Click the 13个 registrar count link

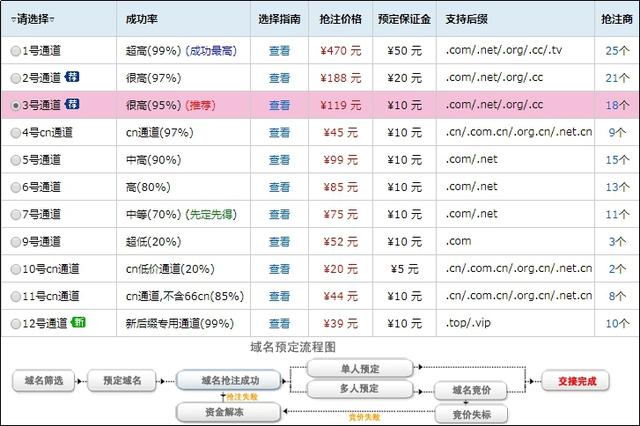point(617,187)
